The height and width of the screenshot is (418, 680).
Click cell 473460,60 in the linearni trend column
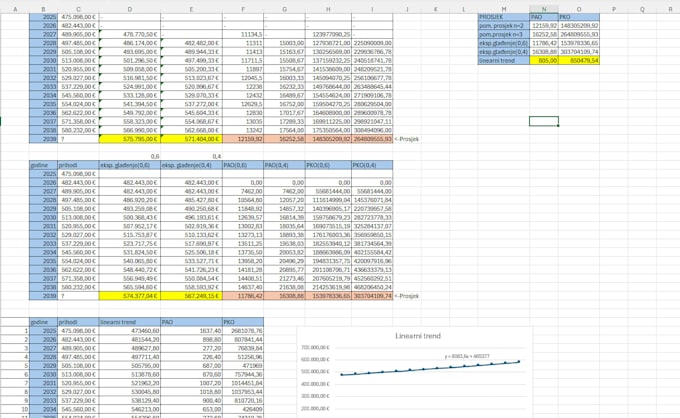(130, 331)
